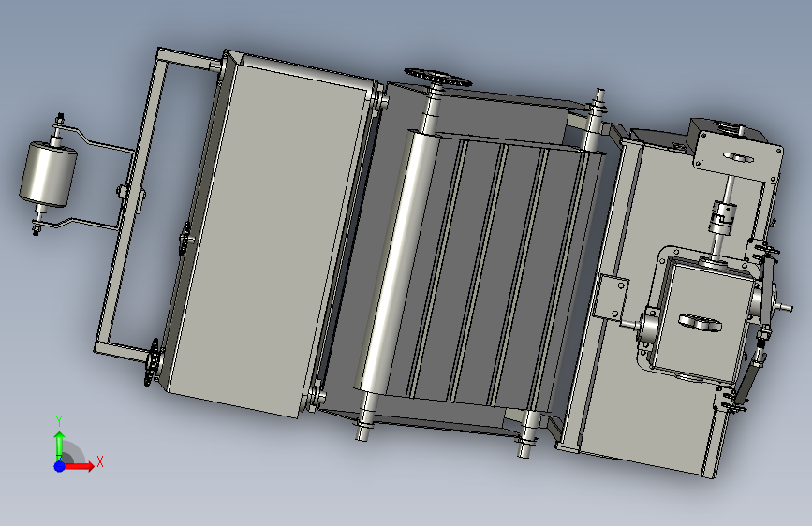Click the green Y axis arrow of triad
Viewport: 812px width, 526px height.
[x=60, y=445]
